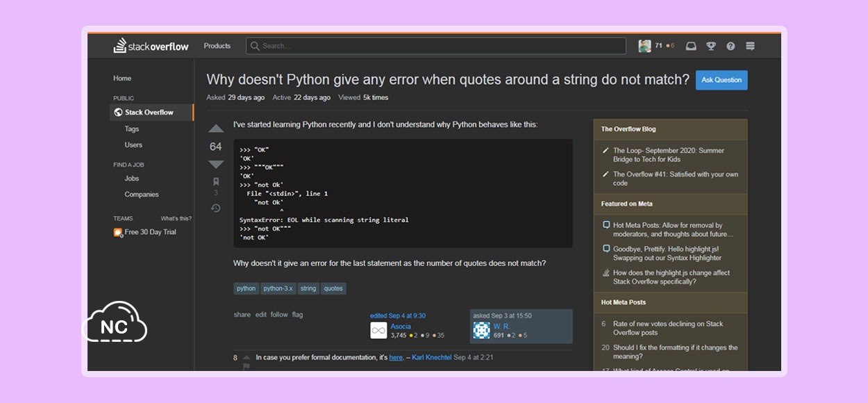
Task: Select Stack Overflow in the sidebar
Action: click(151, 112)
